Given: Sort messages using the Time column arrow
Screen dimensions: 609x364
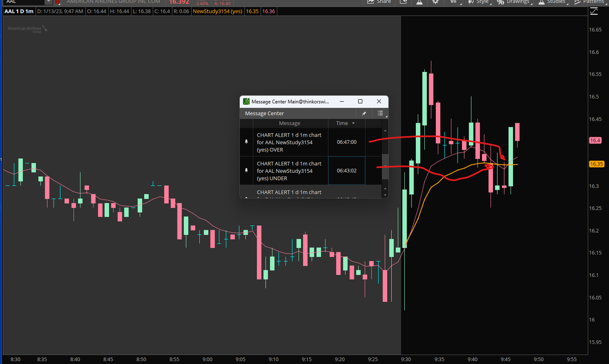Looking at the screenshot, I should (353, 123).
